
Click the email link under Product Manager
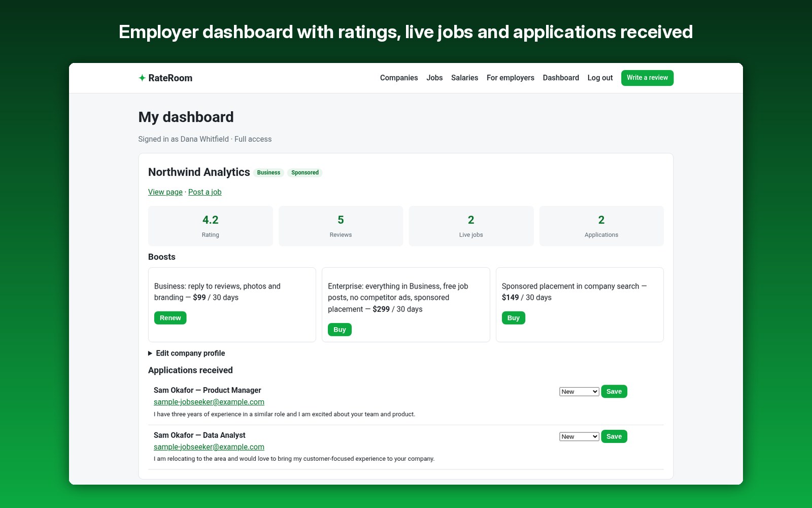pos(209,402)
